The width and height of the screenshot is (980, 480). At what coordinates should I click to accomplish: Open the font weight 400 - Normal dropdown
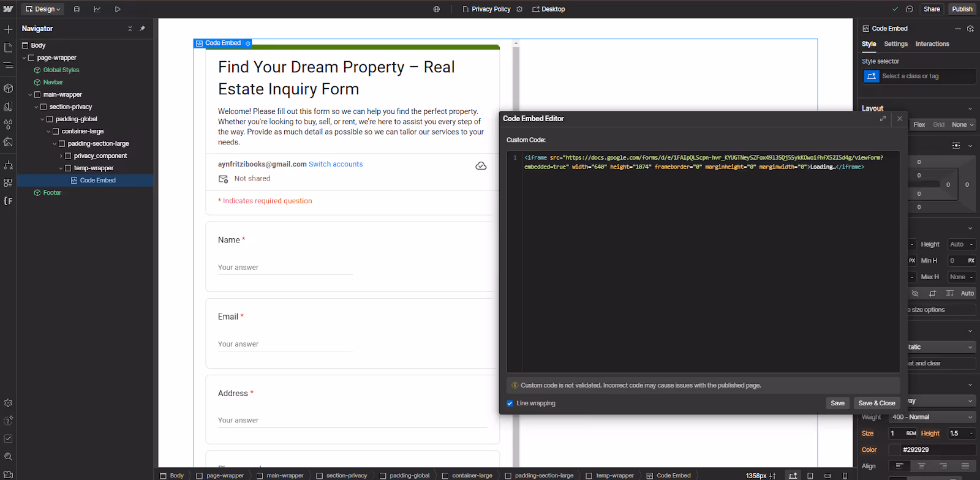click(x=932, y=418)
